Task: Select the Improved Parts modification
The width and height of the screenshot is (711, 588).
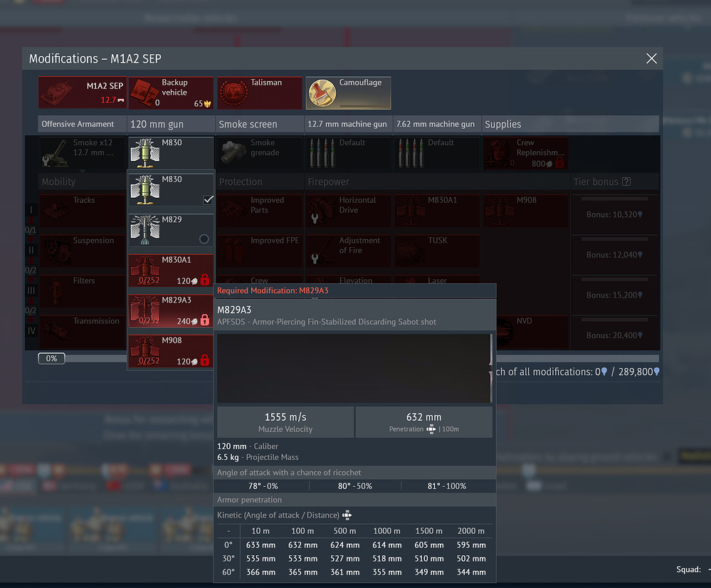Action: pos(260,211)
